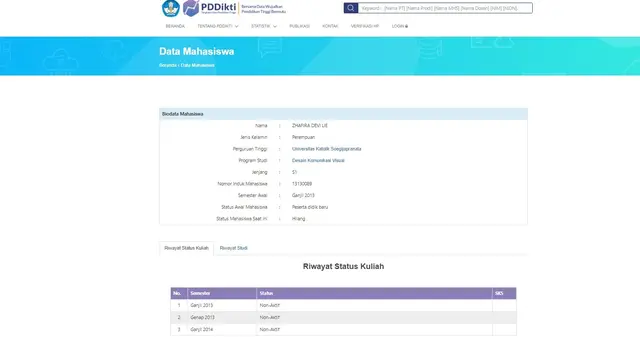Click the Tut Wuri Handayani ministry logo

171,8
